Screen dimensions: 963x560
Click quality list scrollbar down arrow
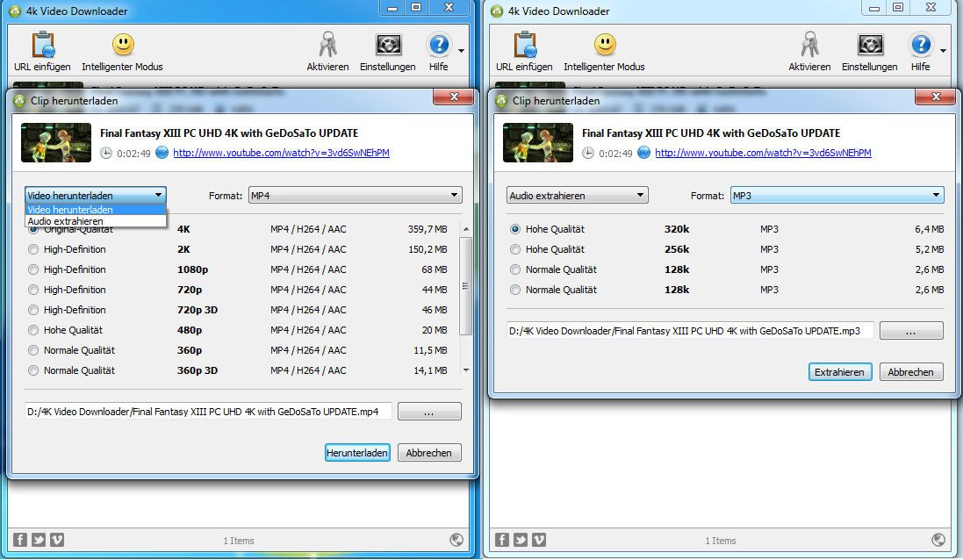466,370
